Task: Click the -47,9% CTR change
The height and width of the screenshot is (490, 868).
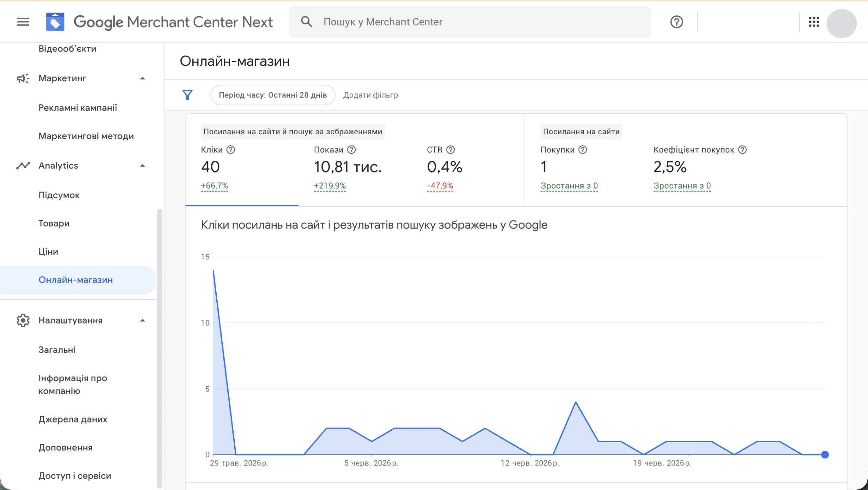Action: tap(440, 186)
